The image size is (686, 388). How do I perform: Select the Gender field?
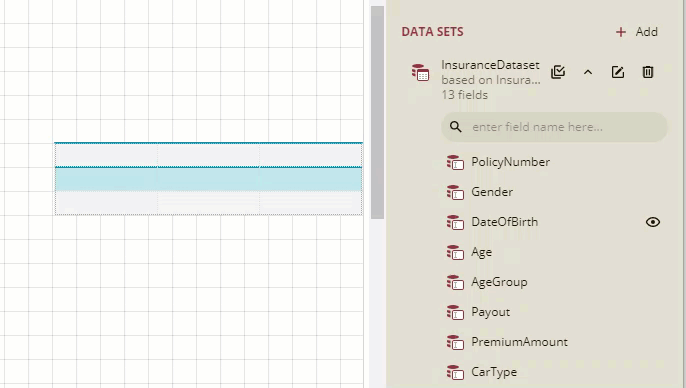[492, 192]
